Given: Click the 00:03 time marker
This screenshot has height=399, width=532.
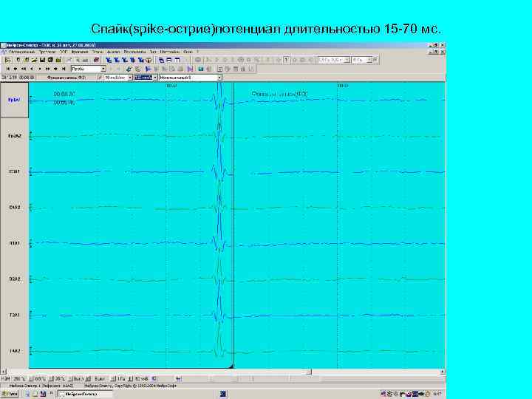Looking at the screenshot, I should [343, 86].
